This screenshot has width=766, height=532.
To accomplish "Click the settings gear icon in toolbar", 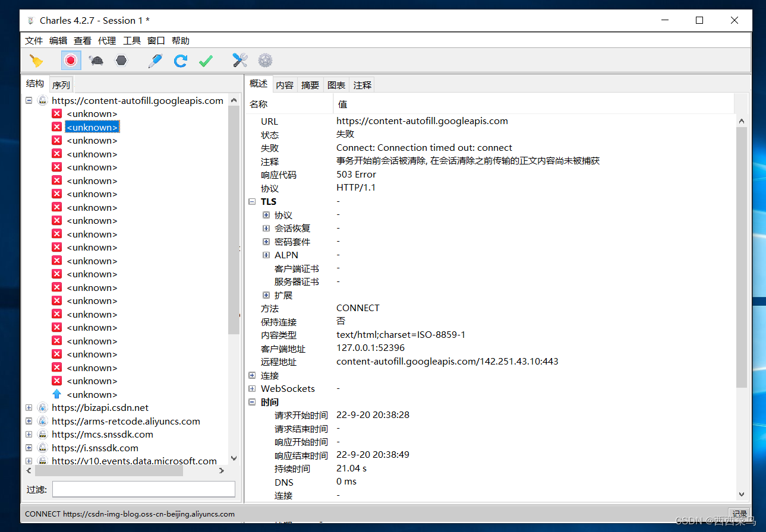I will pyautogui.click(x=265, y=60).
